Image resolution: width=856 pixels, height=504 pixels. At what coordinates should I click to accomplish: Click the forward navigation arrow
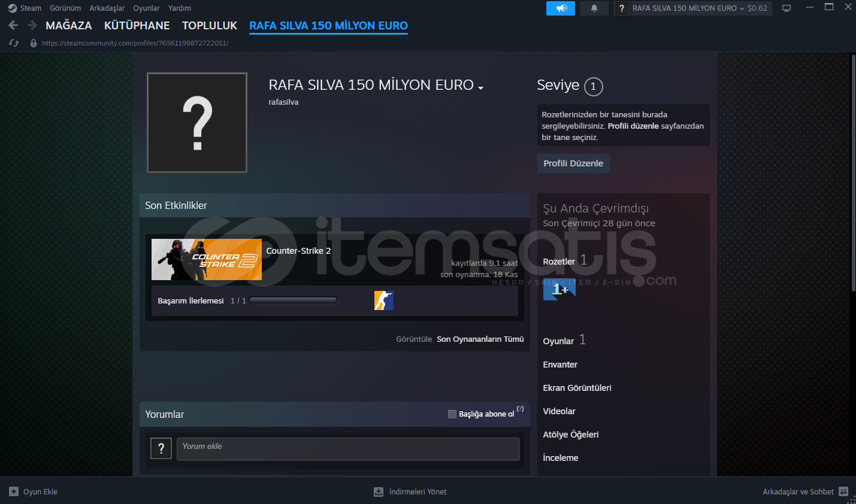(x=32, y=25)
